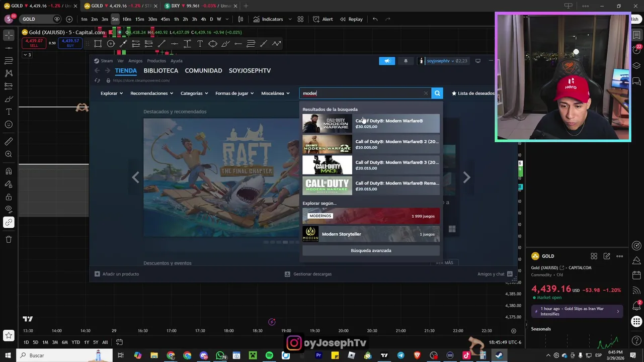Click the red SELL 4,439.07 button
This screenshot has width=644, height=362.
pyautogui.click(x=34, y=43)
